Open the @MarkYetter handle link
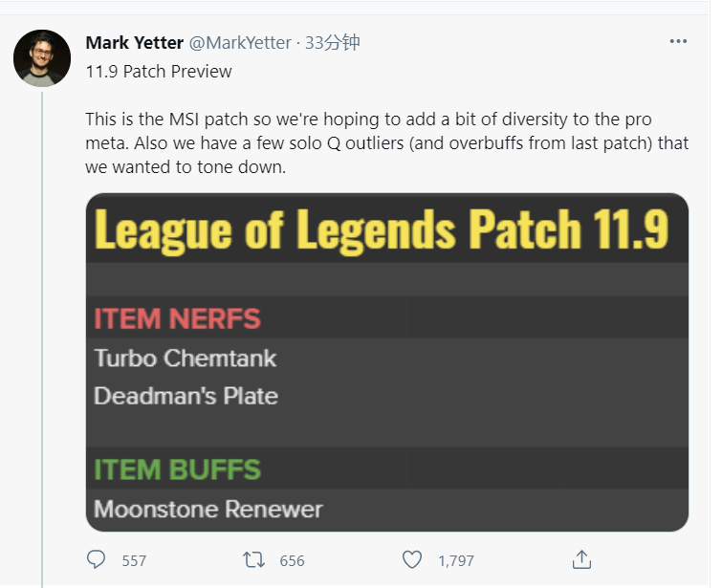Screen dimensions: 722x588 click(x=240, y=43)
